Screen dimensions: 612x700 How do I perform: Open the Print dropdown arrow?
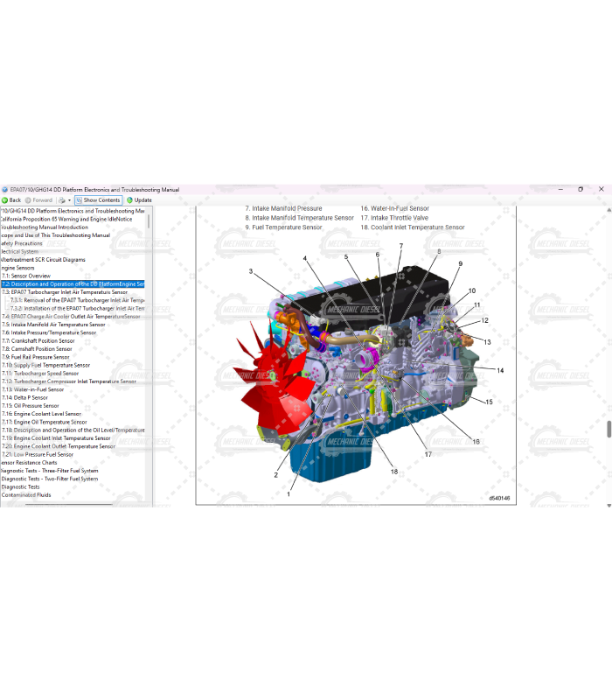point(69,200)
